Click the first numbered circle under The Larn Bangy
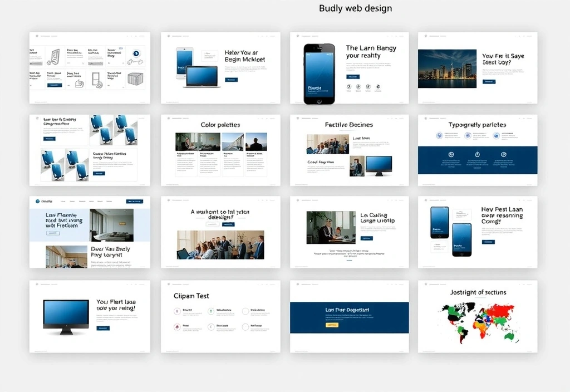Image resolution: width=570 pixels, height=392 pixels. pos(348,86)
